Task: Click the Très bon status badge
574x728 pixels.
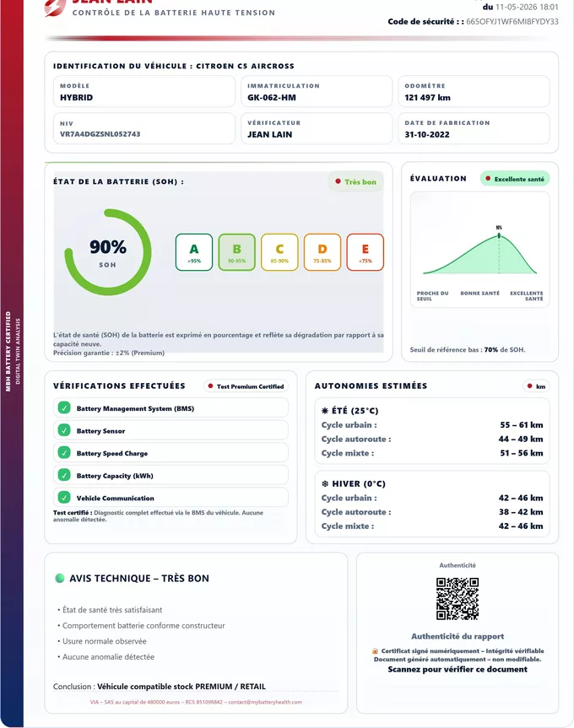Action: click(x=355, y=181)
